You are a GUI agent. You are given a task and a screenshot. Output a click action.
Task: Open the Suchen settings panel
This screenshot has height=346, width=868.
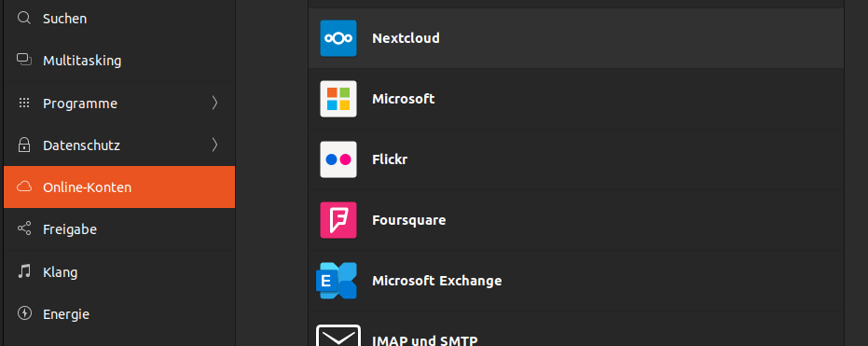coord(119,19)
